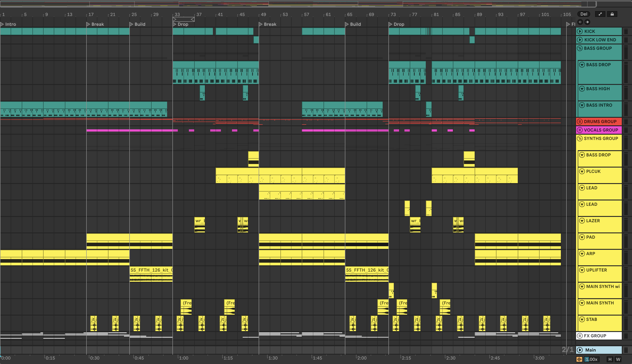632x364 pixels.
Task: Unfold the BASS GROUP track
Action: (580, 48)
